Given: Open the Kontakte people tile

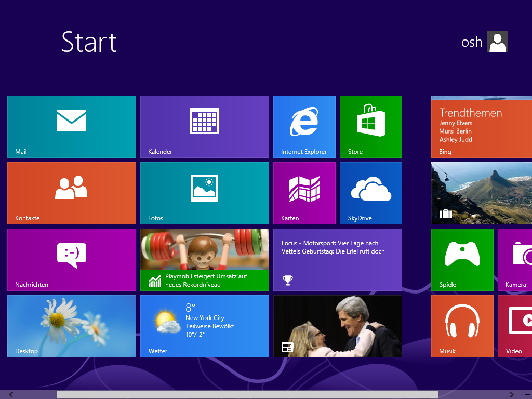Looking at the screenshot, I should pos(72,193).
